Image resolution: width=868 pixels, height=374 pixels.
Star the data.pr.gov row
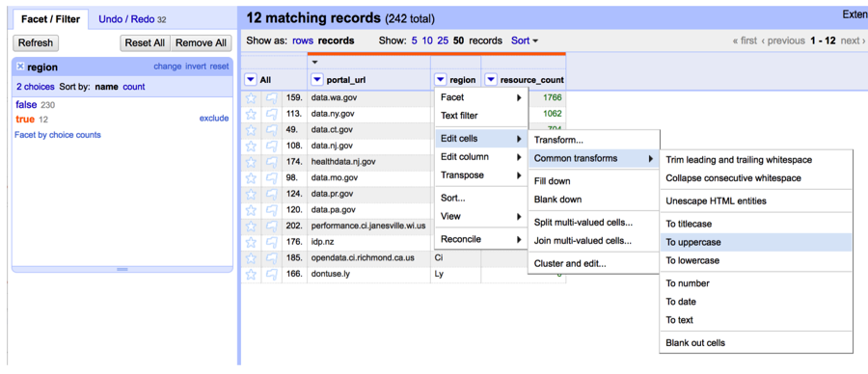tap(251, 194)
